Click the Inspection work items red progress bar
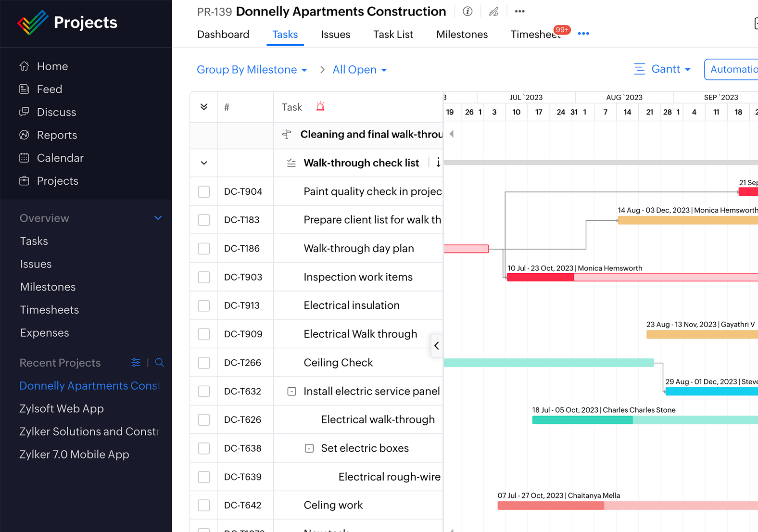 click(x=540, y=277)
